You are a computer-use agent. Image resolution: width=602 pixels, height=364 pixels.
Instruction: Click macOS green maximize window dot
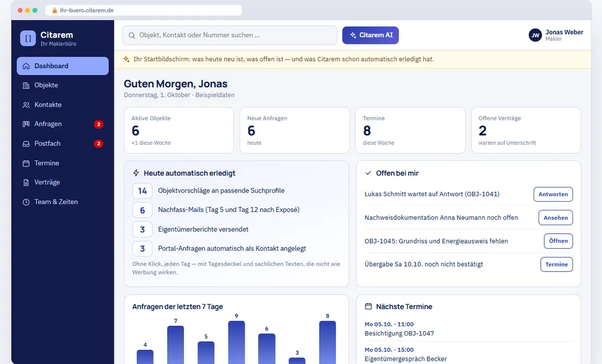pyautogui.click(x=35, y=10)
